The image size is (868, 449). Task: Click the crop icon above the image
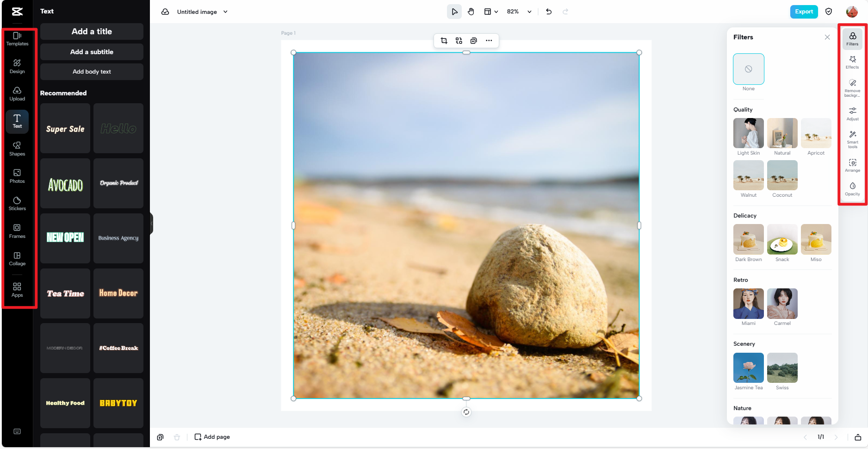coord(444,41)
